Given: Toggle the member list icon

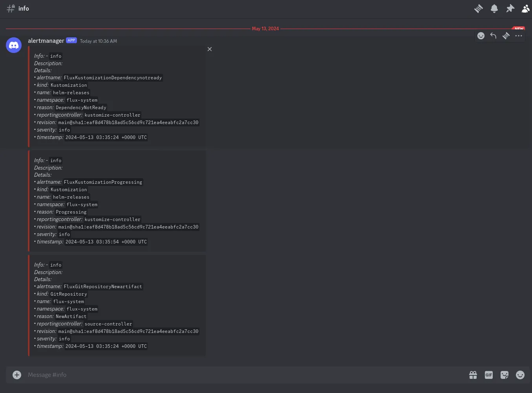Looking at the screenshot, I should click(525, 9).
